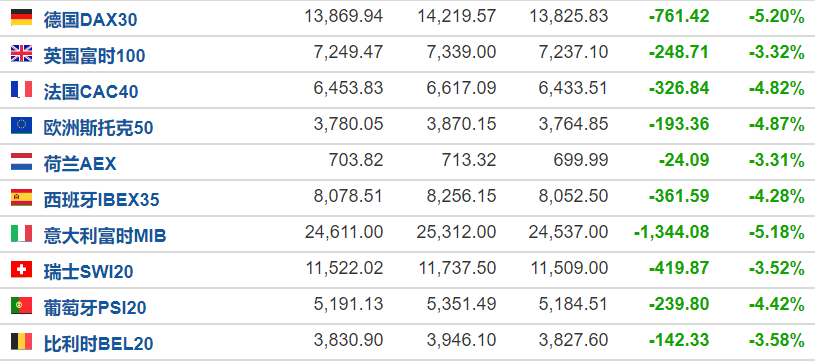This screenshot has width=815, height=363.
Task: Open the 瑞士SWI20 index link
Action: (88, 271)
